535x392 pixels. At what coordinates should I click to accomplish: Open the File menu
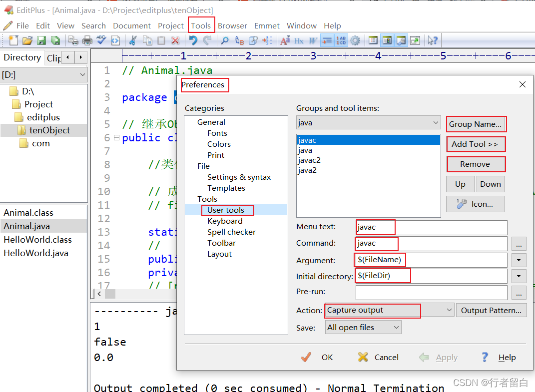(22, 26)
